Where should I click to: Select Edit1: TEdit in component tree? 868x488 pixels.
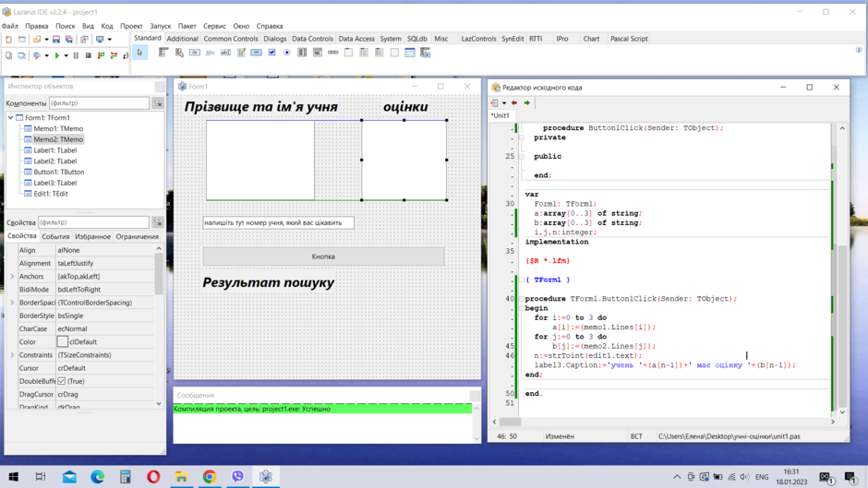point(51,194)
